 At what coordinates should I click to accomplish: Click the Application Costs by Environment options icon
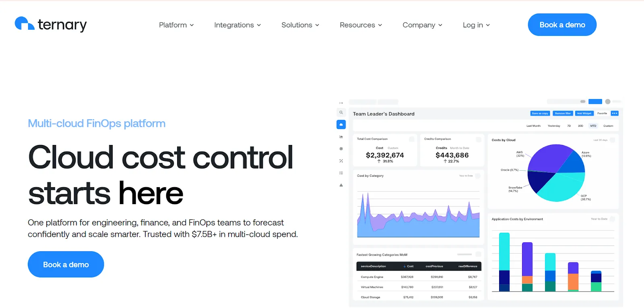point(612,219)
